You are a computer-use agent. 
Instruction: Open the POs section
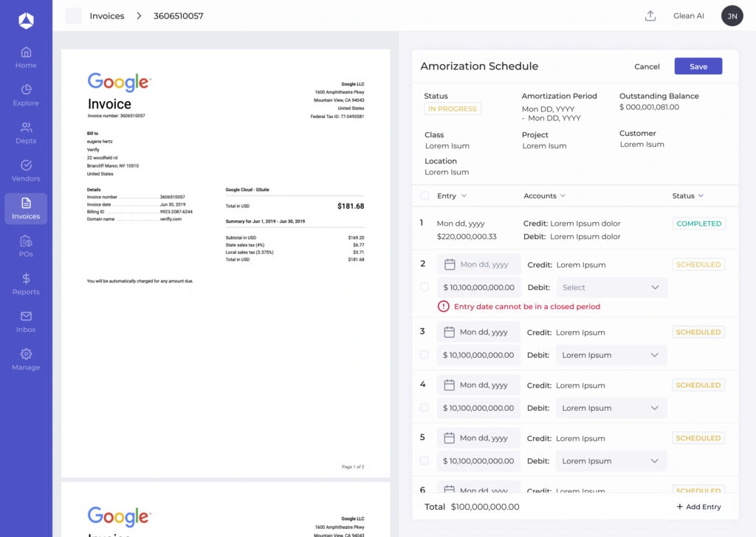pos(26,246)
